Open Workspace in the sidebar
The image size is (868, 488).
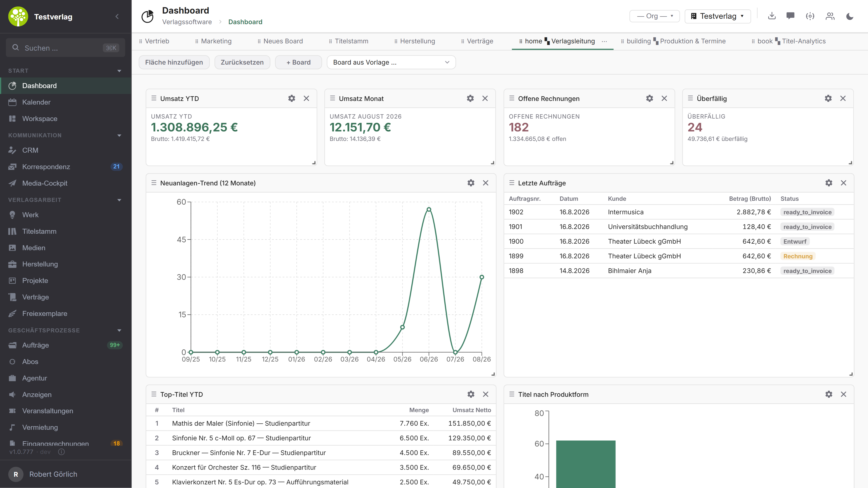[66, 119]
